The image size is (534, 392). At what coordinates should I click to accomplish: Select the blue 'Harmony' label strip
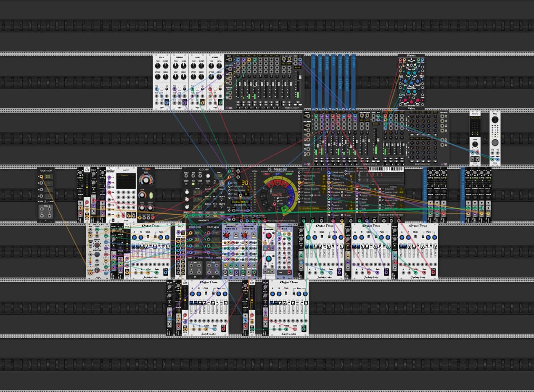click(x=320, y=82)
